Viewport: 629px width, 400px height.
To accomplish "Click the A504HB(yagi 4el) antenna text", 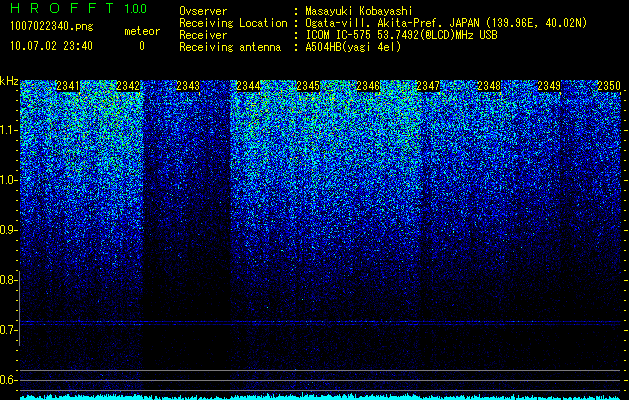I will pos(353,47).
